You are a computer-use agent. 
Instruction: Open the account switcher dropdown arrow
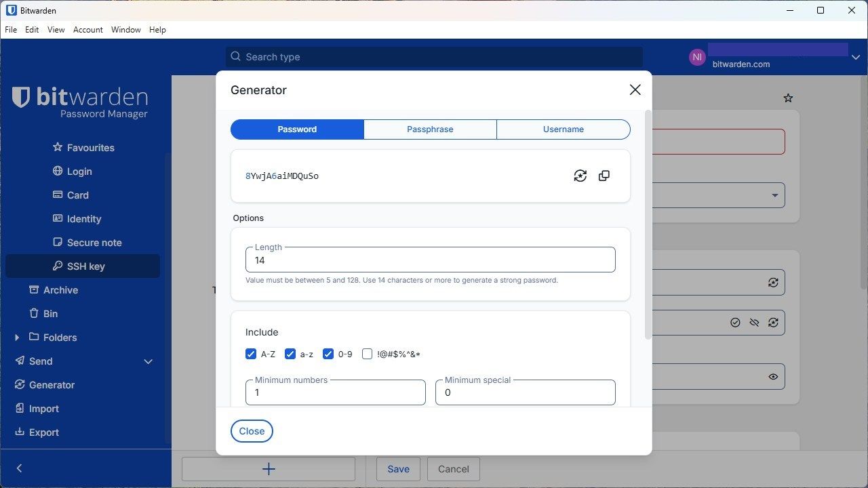pyautogui.click(x=855, y=58)
